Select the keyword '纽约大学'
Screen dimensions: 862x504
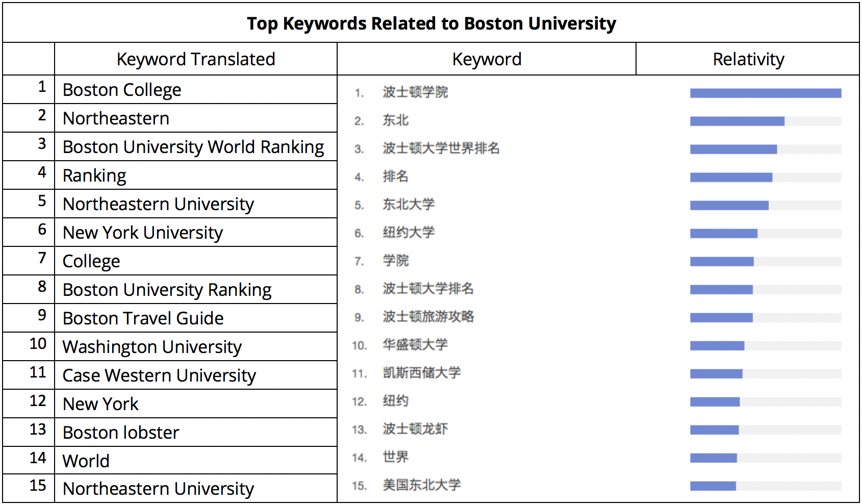(x=409, y=233)
